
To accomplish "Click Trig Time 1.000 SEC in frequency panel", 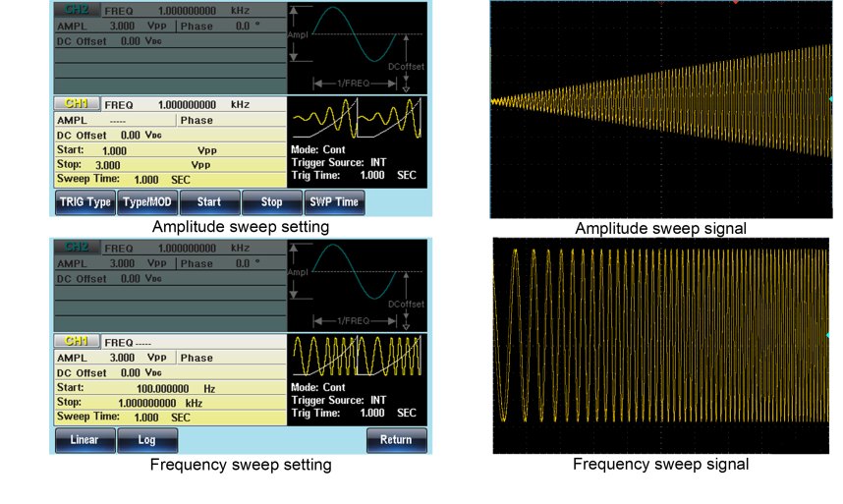I will [x=354, y=413].
